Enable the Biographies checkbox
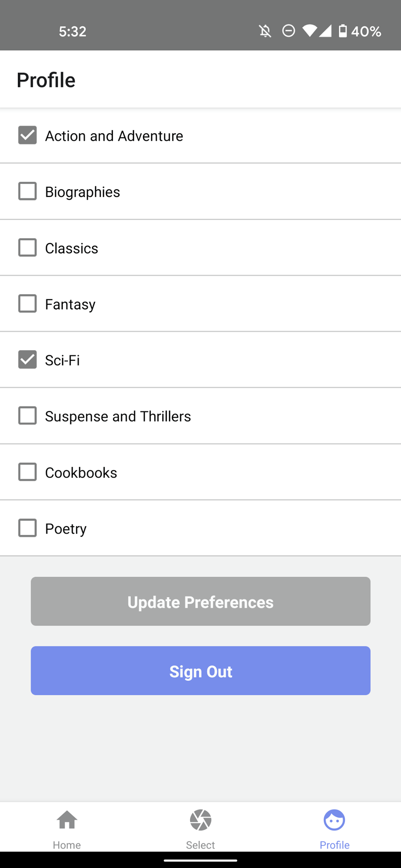The width and height of the screenshot is (401, 868). coord(27,191)
